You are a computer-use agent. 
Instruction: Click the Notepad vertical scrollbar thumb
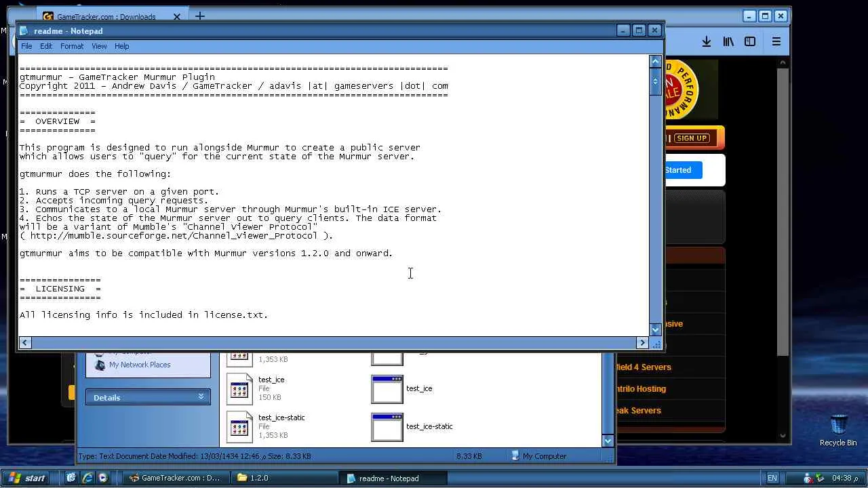click(655, 81)
